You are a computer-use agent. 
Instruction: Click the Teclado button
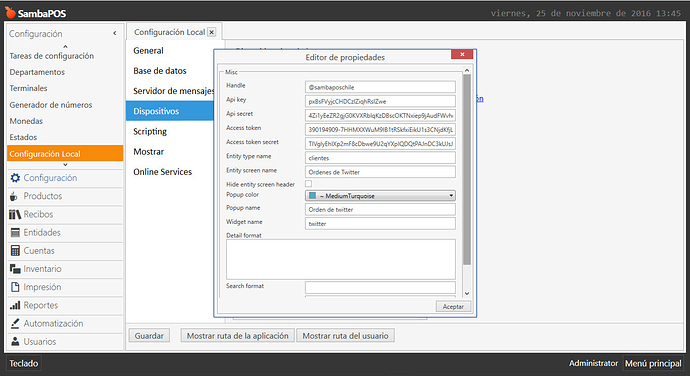click(x=24, y=363)
